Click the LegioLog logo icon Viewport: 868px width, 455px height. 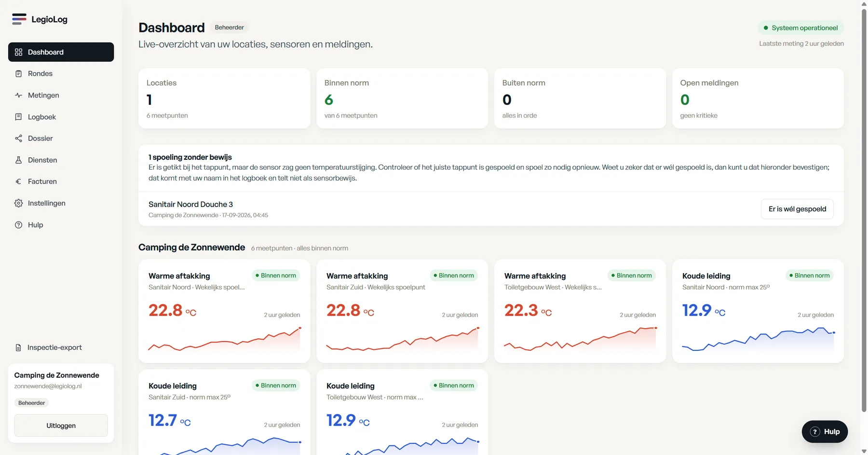tap(19, 19)
